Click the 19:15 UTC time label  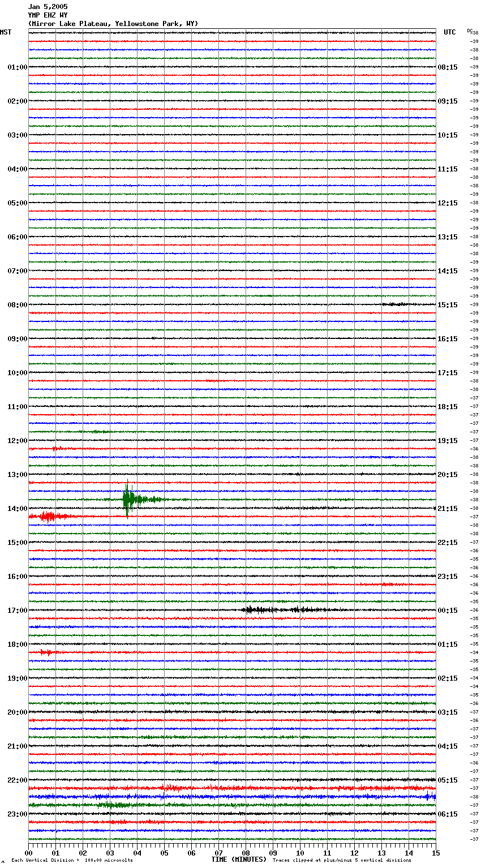point(448,441)
